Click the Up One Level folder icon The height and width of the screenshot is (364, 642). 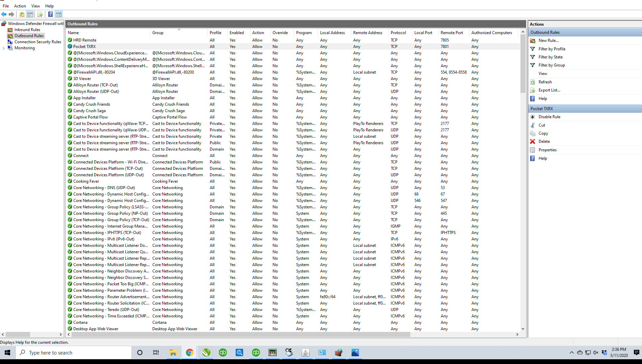pyautogui.click(x=22, y=14)
